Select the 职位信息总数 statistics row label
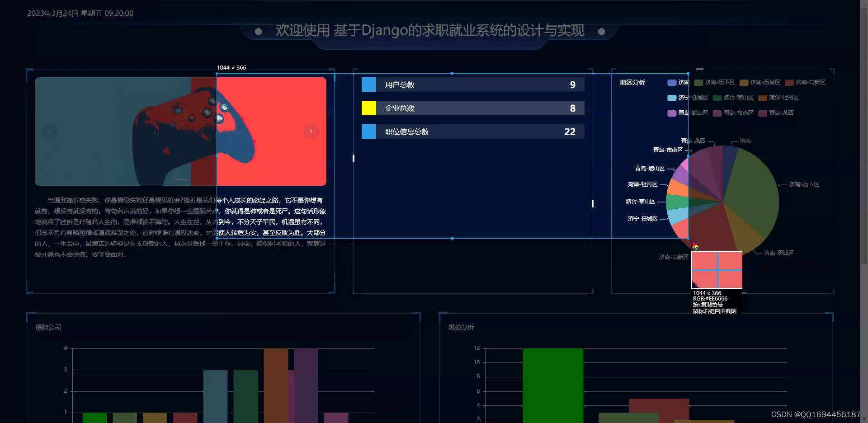This screenshot has width=868, height=423. click(407, 132)
